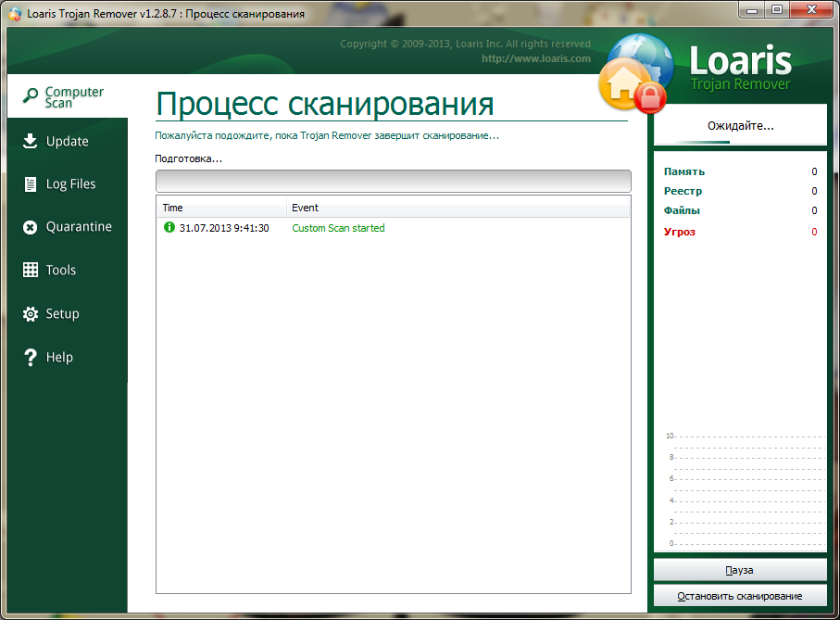Sort log by Time column header

pyautogui.click(x=221, y=208)
